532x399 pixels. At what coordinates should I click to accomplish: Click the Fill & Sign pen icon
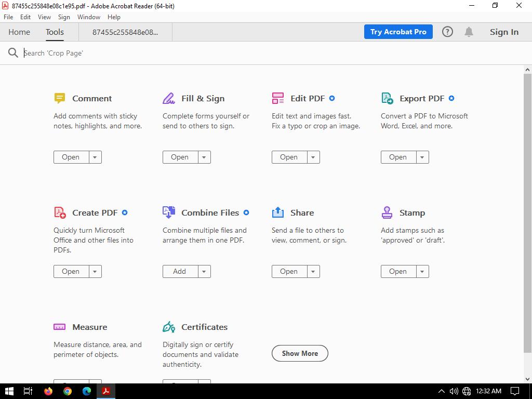click(169, 98)
